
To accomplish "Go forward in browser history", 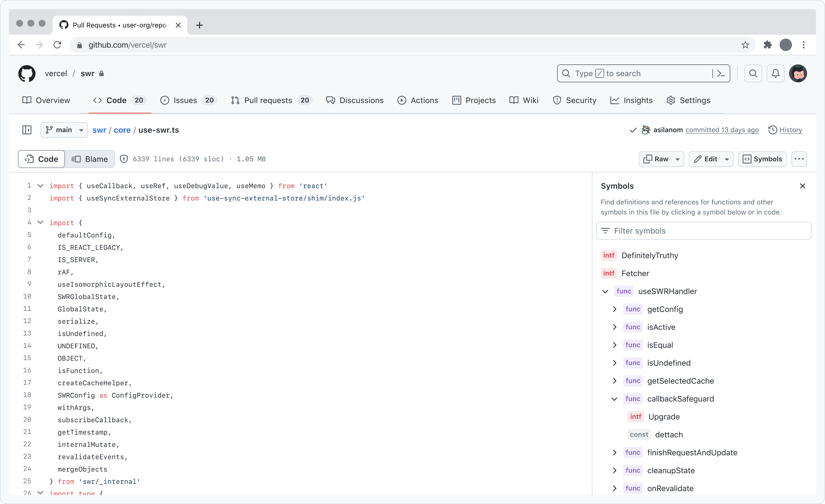I will coord(39,45).
